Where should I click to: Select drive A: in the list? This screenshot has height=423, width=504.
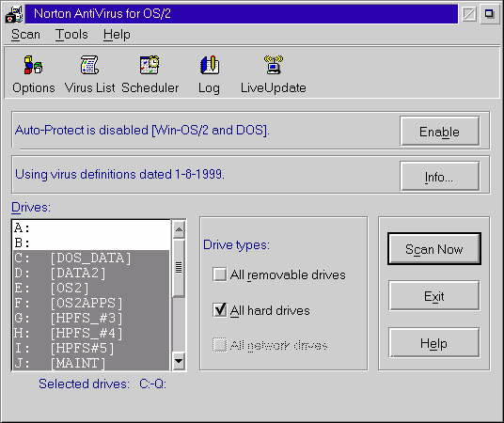pyautogui.click(x=91, y=227)
